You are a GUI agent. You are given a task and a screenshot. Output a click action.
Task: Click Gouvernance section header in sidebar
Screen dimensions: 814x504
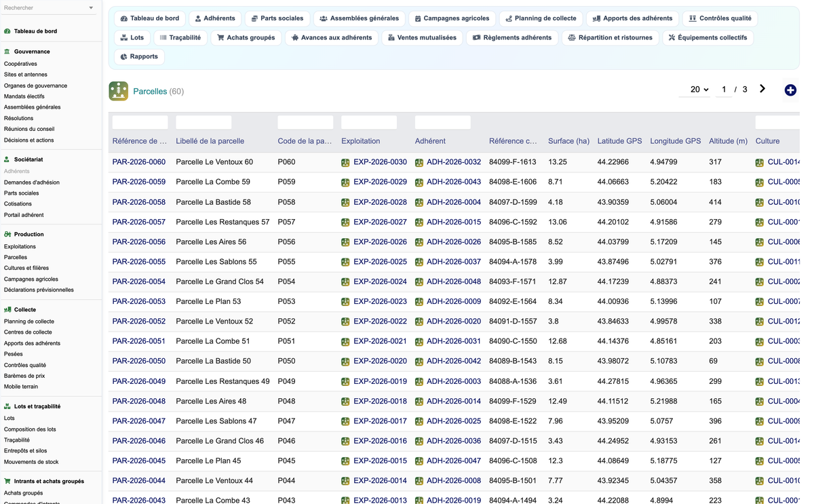click(x=32, y=52)
